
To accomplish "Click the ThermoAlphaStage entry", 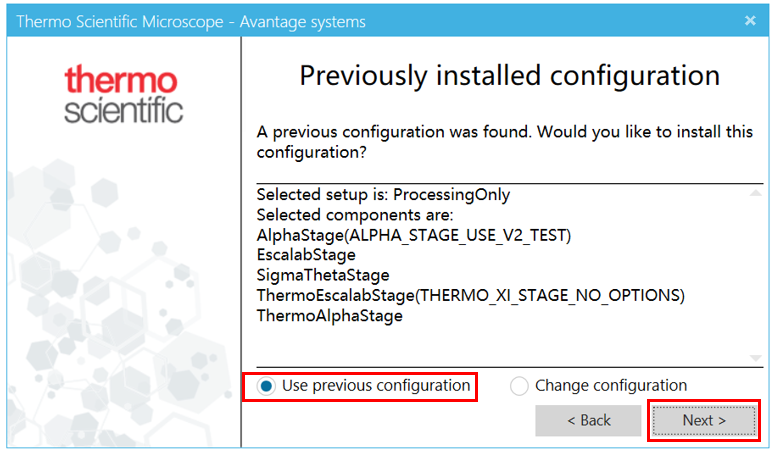I will [329, 316].
